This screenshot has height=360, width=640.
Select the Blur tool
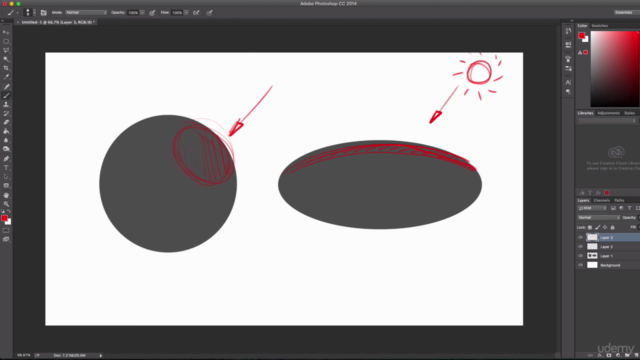tap(6, 140)
